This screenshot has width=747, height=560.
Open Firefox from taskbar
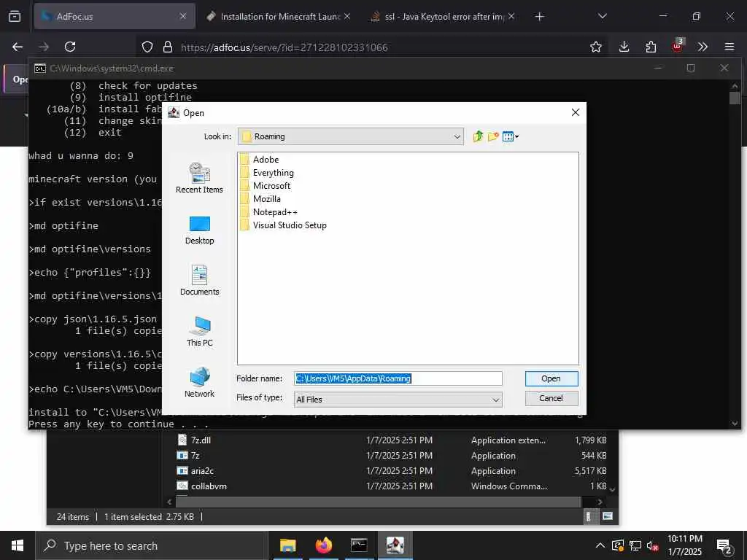[x=323, y=545]
